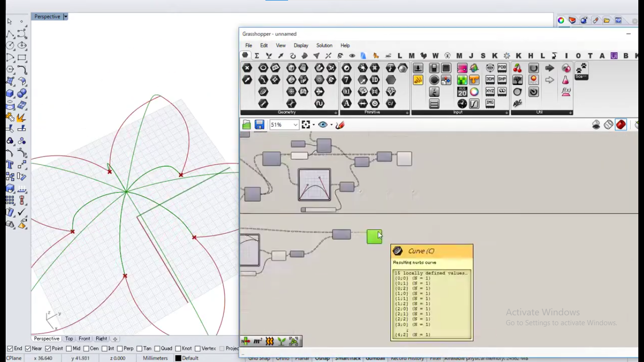Select the f(x) expression icon
This screenshot has width=644, height=362.
[x=566, y=91]
